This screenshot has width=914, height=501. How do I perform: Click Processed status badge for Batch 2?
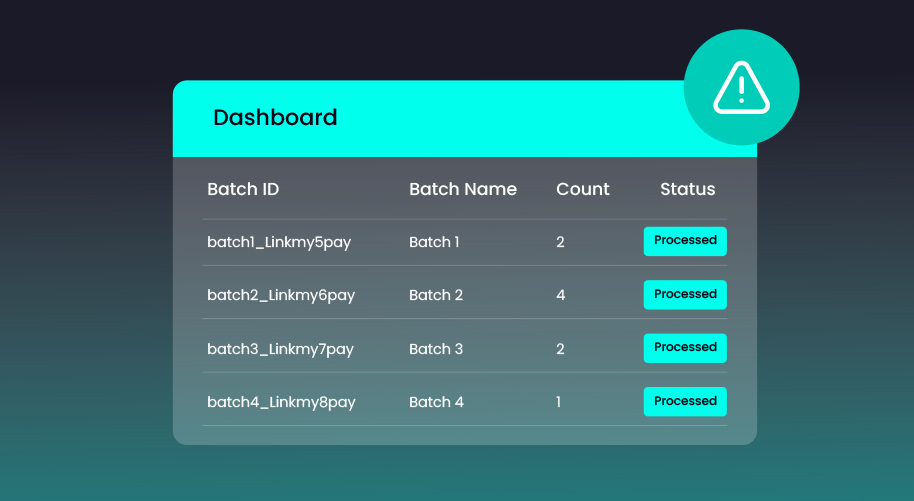(685, 295)
